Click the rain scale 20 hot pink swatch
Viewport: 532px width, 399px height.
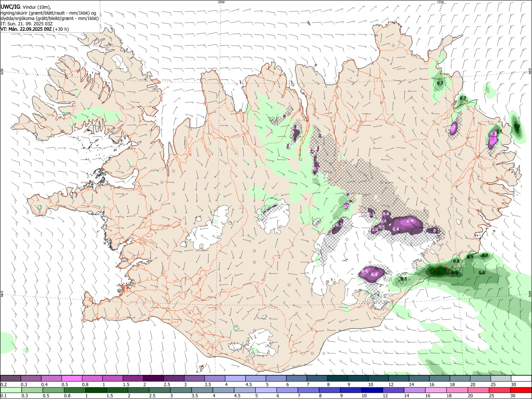point(478,390)
